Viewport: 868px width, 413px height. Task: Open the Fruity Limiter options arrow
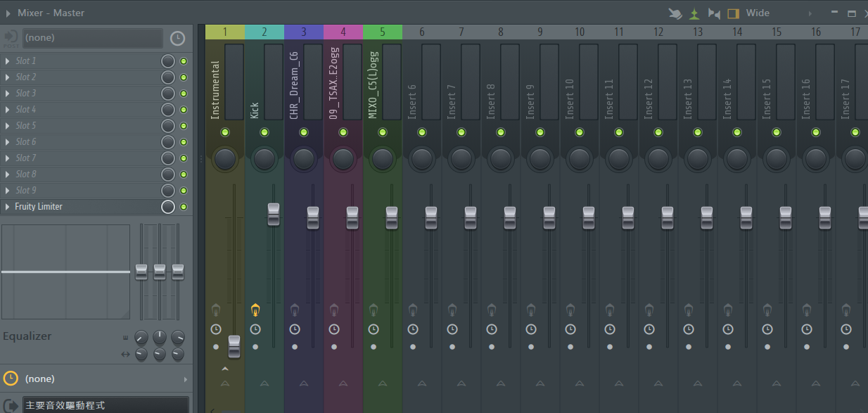(8, 207)
